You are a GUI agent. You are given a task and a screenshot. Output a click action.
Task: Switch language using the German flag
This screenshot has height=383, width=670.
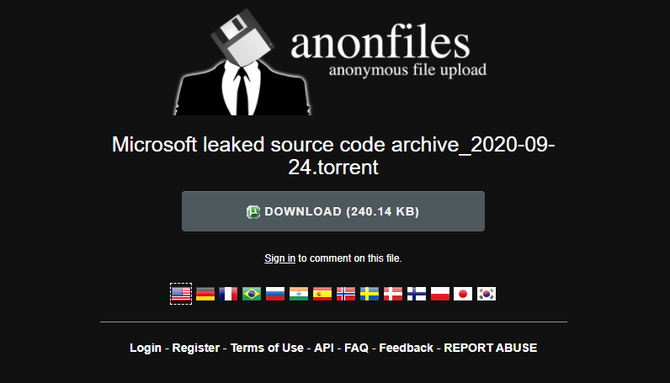(205, 294)
